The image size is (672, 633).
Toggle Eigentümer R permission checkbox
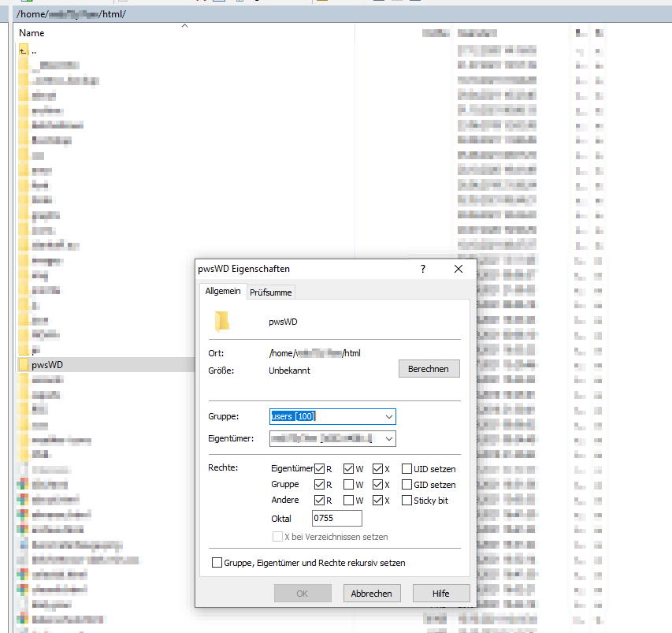[319, 469]
